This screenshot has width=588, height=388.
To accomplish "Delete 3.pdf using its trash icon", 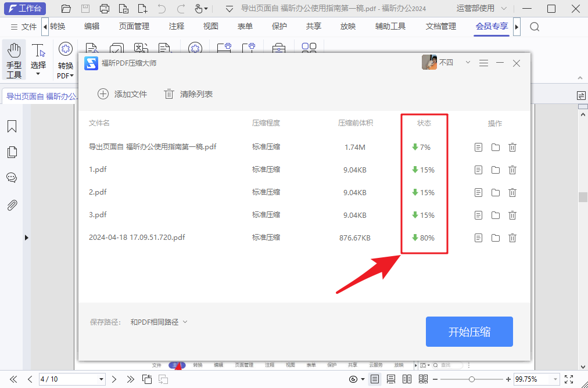I will [x=512, y=215].
